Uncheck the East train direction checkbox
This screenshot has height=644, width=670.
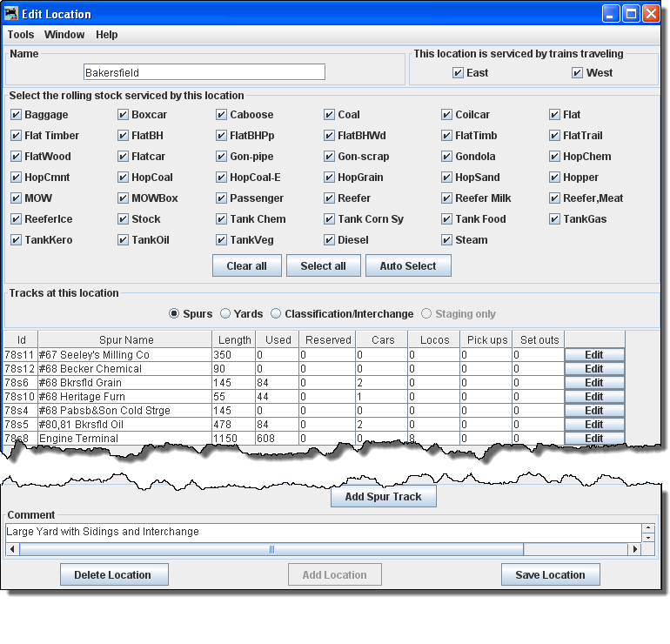pos(458,73)
